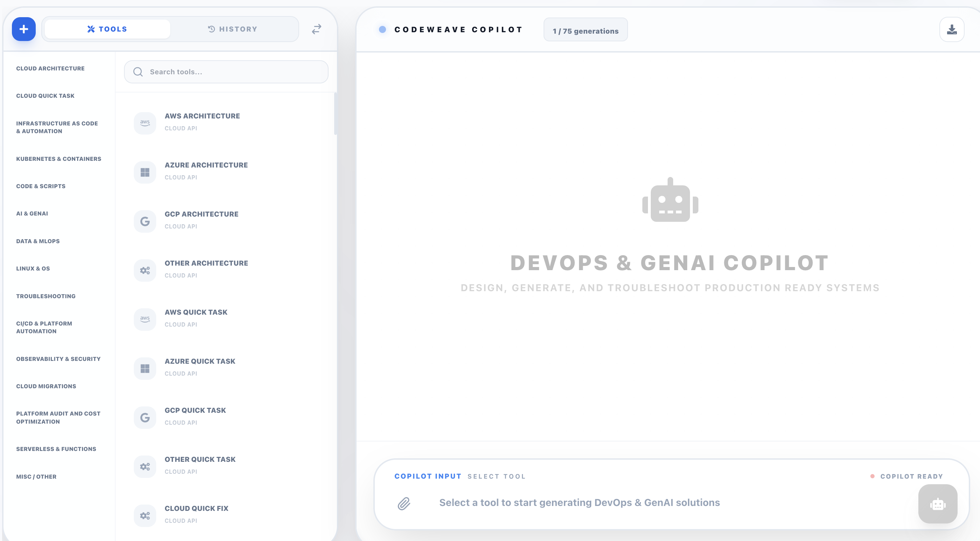Open the robot assistant button
The image size is (980, 541).
point(938,504)
